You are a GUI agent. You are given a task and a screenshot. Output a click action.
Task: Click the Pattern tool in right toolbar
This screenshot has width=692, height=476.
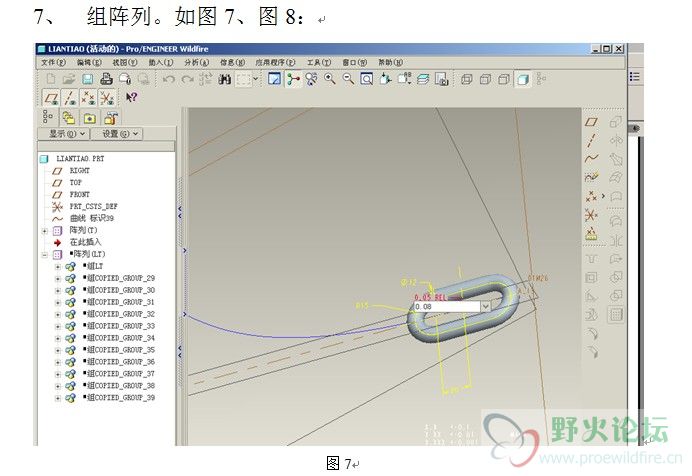coord(616,315)
